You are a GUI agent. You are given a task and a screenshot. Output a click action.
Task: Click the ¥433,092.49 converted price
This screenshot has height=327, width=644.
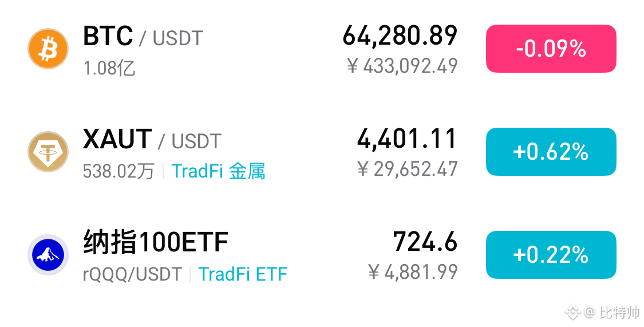coord(402,66)
